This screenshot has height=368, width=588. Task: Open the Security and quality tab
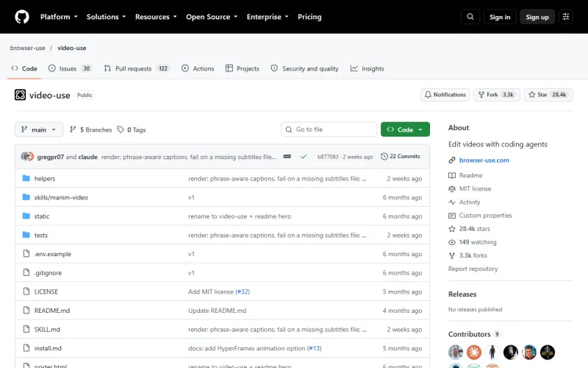click(x=305, y=68)
